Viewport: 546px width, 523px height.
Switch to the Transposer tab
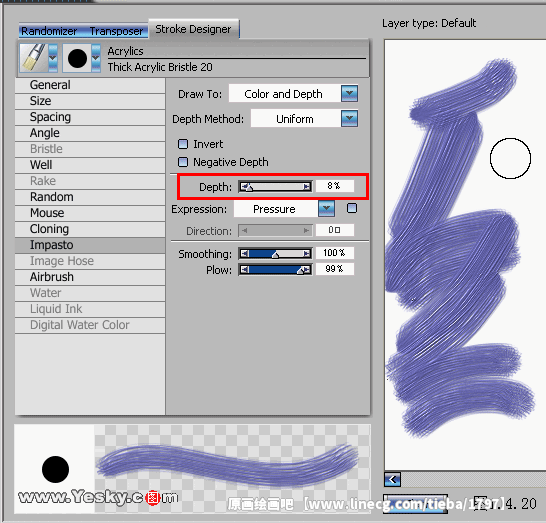click(116, 31)
